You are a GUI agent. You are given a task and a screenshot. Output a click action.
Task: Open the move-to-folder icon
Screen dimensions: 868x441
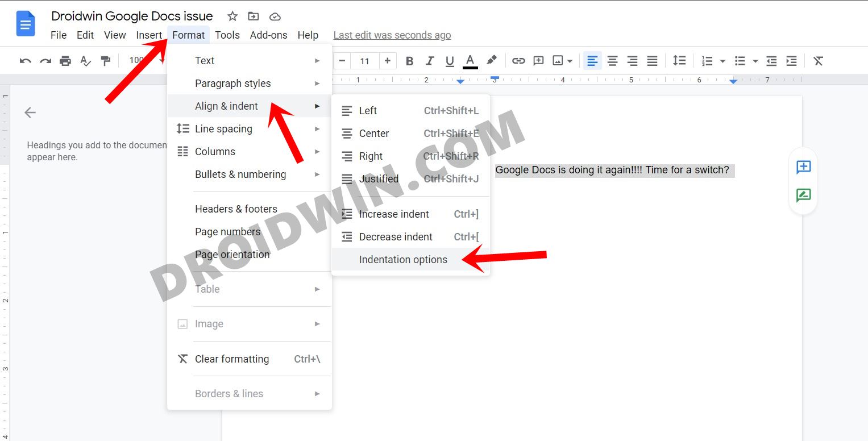[254, 16]
